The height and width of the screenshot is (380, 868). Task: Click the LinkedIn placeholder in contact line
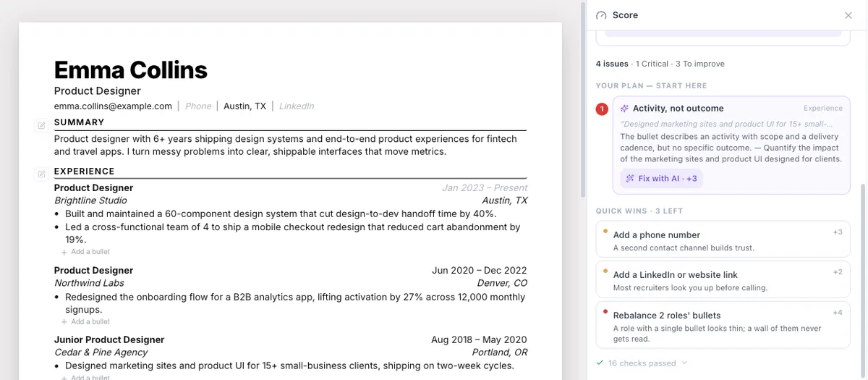pyautogui.click(x=297, y=106)
